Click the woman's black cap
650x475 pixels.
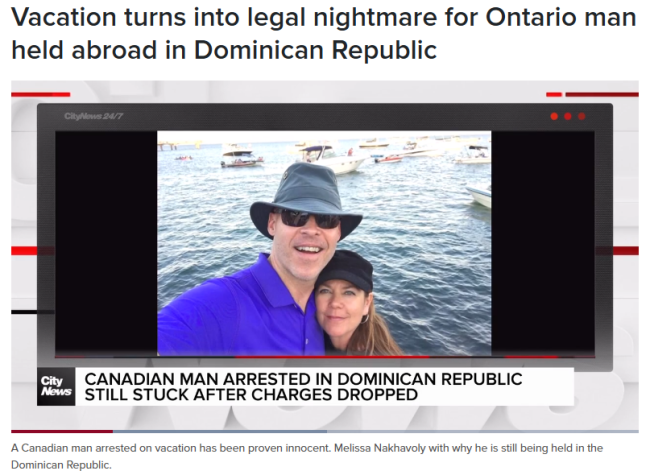click(344, 271)
